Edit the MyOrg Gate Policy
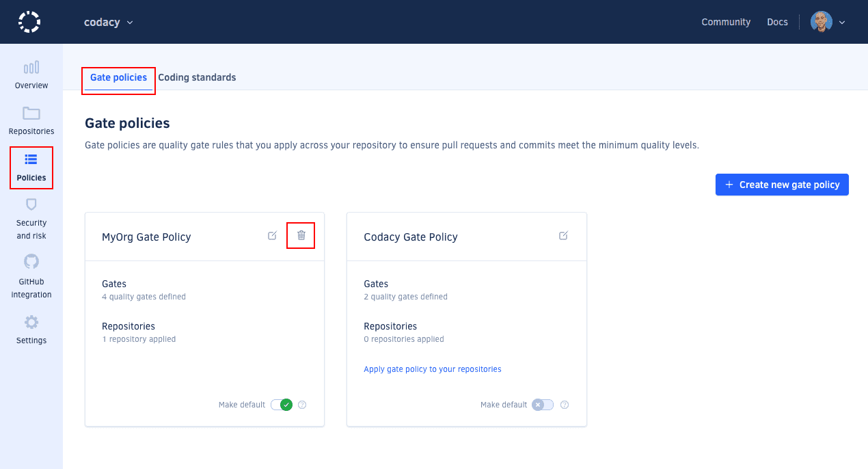Viewport: 868px width, 469px height. pos(272,236)
